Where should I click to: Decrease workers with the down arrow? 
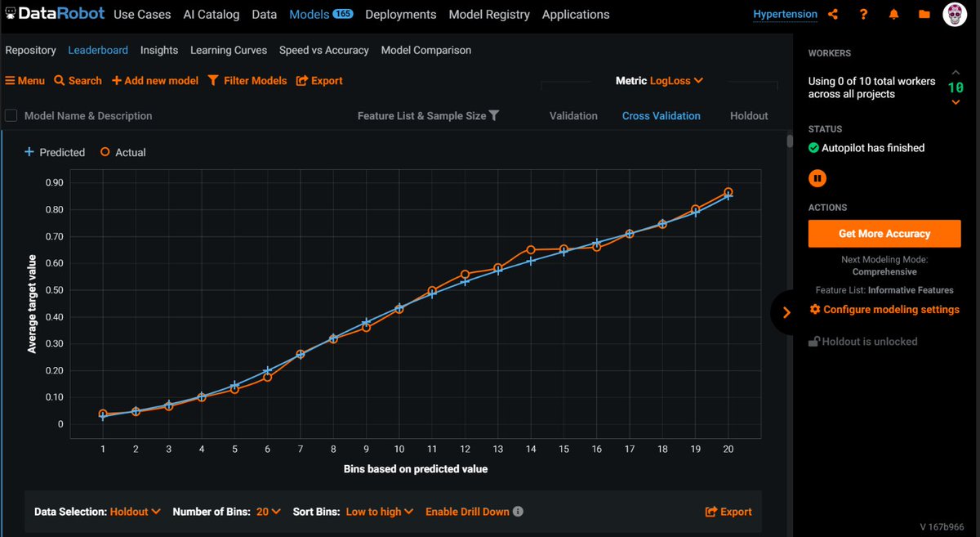[x=955, y=102]
